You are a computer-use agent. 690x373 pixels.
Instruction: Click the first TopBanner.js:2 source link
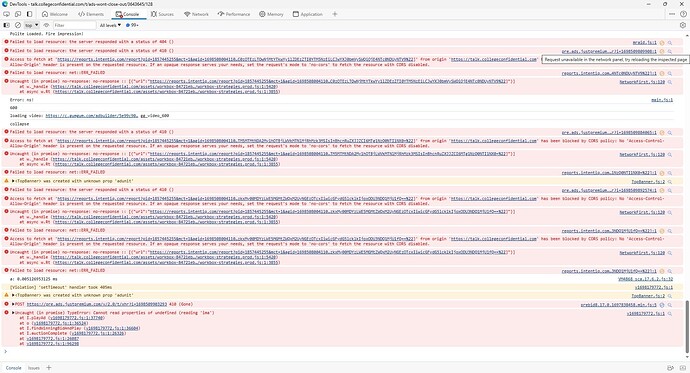648,181
